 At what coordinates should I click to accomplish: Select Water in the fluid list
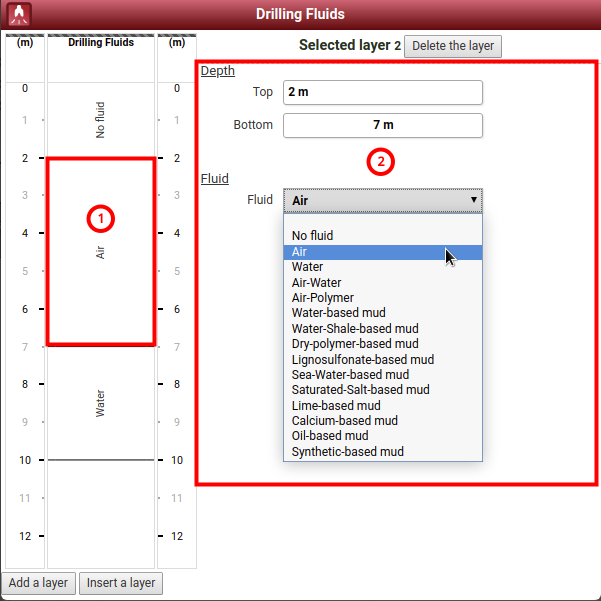click(x=307, y=267)
